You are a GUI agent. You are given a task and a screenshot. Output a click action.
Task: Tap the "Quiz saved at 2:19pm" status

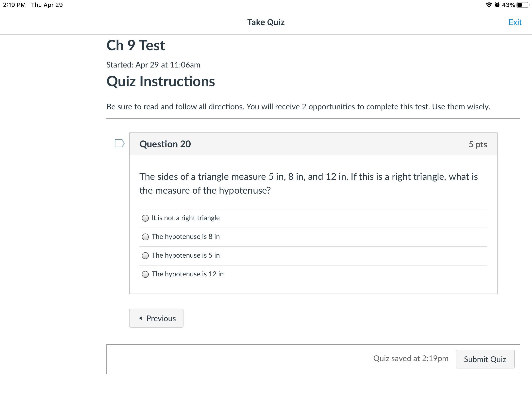coord(411,358)
